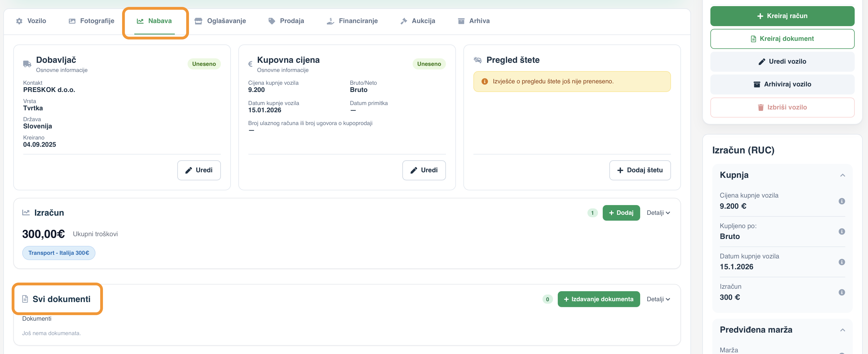Switch to the Aukcija tab
The width and height of the screenshot is (868, 354).
click(x=417, y=21)
